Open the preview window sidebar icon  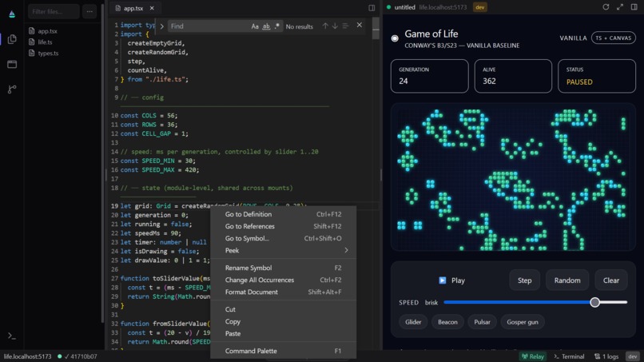(12, 64)
